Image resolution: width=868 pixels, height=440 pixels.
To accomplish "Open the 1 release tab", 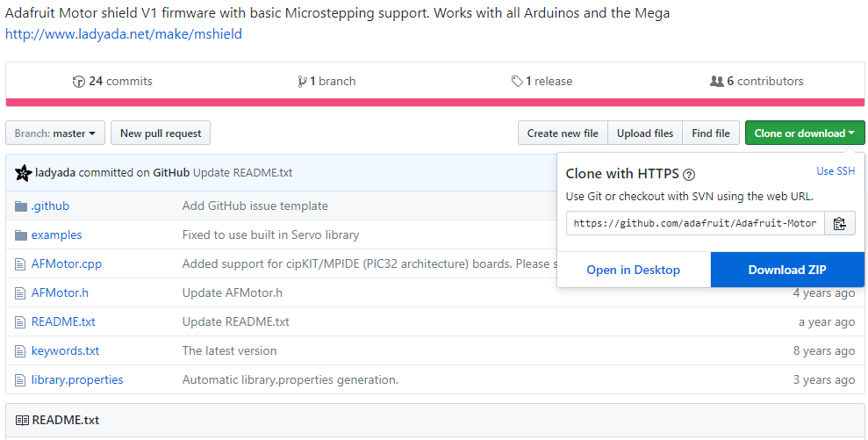I will pyautogui.click(x=542, y=82).
